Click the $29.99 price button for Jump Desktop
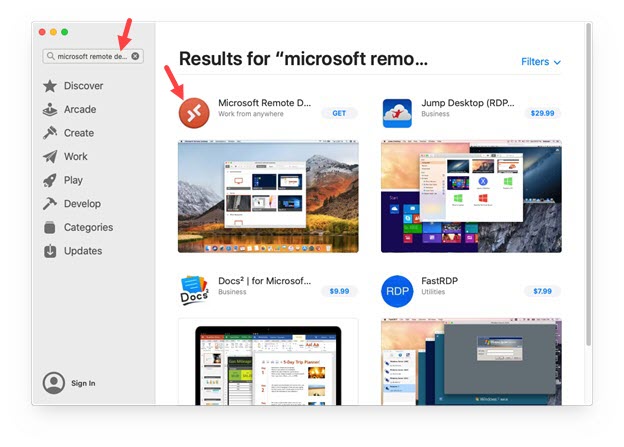 pyautogui.click(x=542, y=113)
